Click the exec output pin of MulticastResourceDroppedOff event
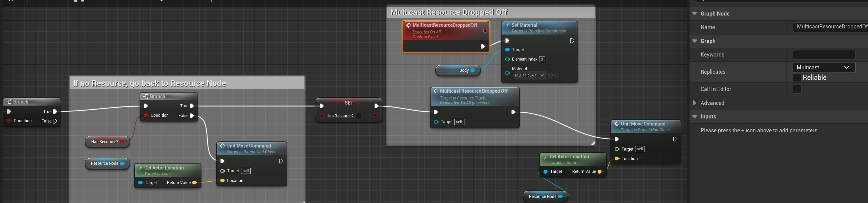This screenshot has height=203, width=868. tap(483, 46)
